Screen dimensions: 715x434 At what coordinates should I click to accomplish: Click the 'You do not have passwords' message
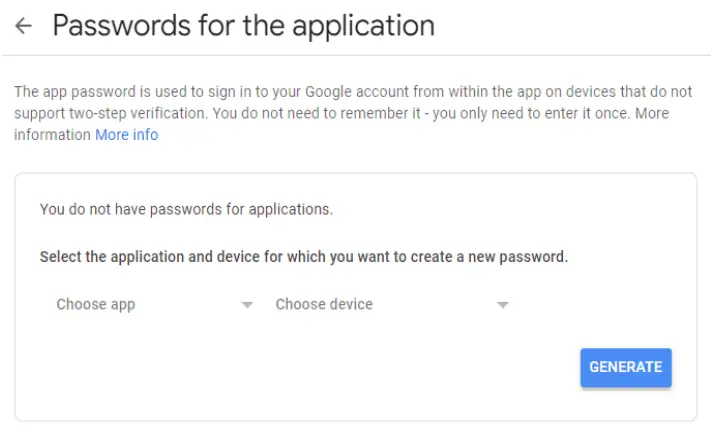(x=186, y=210)
